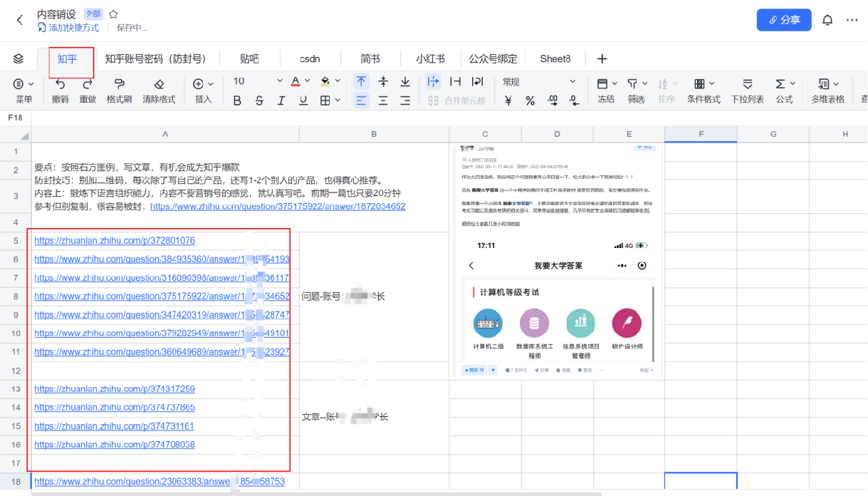Click the embedded phone screenshot image
Viewport: 868px width, 496px height.
[x=557, y=260]
